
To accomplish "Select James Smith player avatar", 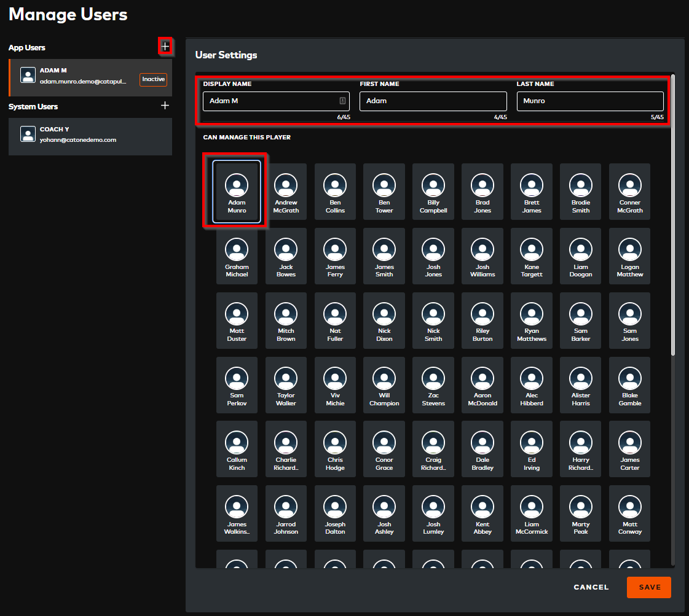I will (x=384, y=249).
